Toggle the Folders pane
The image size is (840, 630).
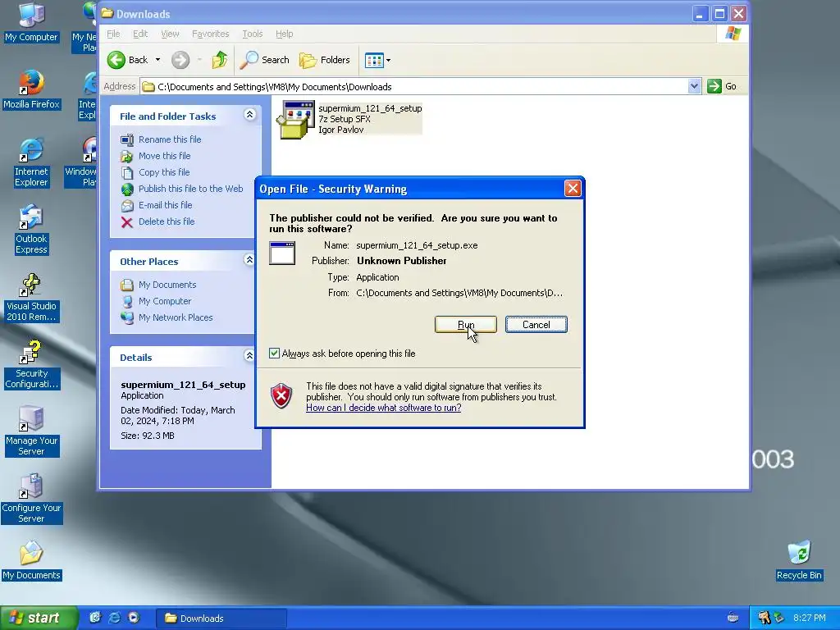coord(325,60)
